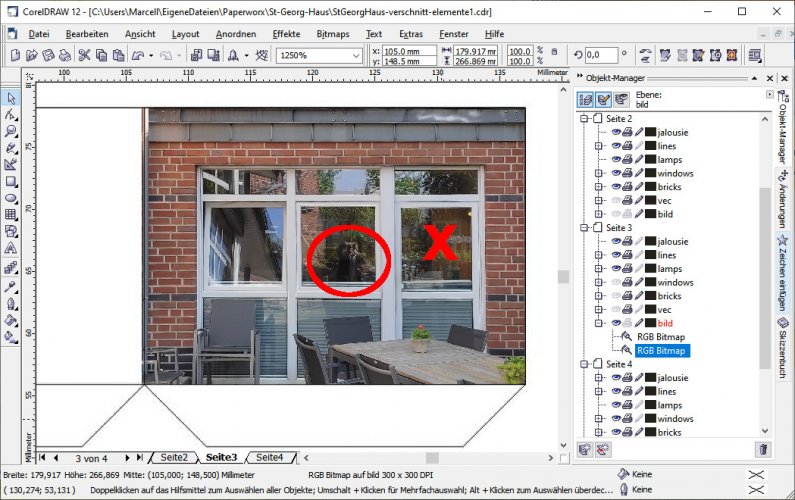Click the Open file icon
The width and height of the screenshot is (795, 500).
[x=32, y=55]
